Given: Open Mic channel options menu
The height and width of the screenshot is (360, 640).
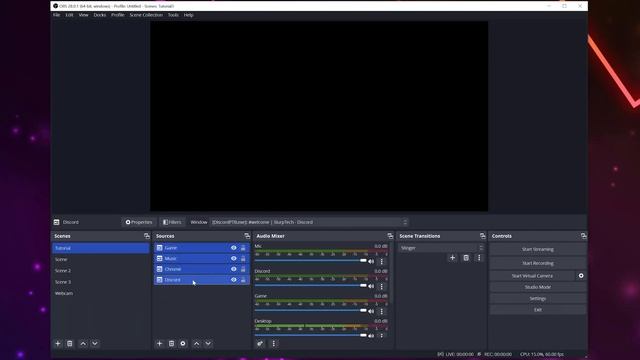Looking at the screenshot, I should (382, 262).
